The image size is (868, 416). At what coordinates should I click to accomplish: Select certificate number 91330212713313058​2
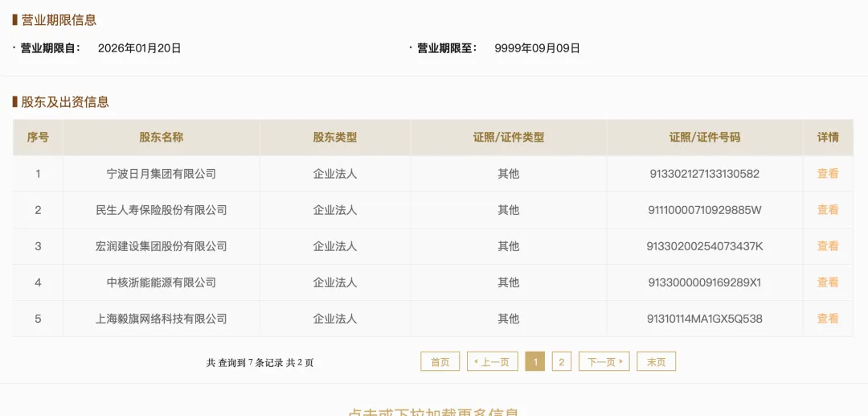705,174
